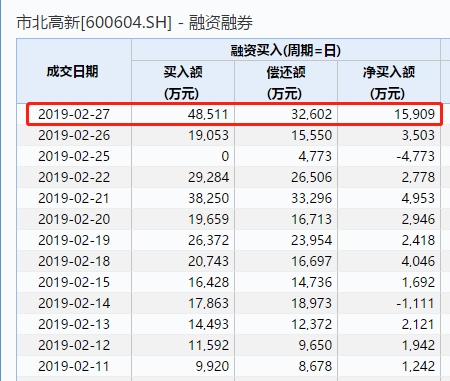The image size is (450, 381).
Task: Click net buy value -1,111
Action: point(416,303)
